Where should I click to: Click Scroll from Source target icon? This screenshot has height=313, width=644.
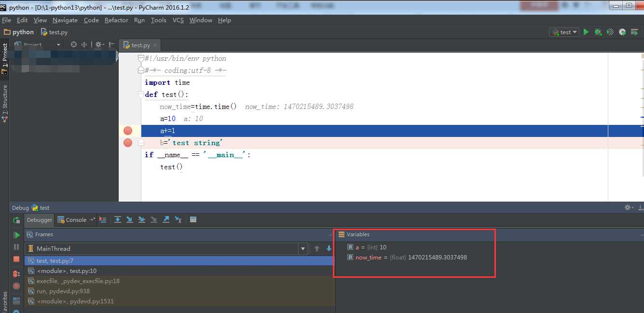coord(74,44)
